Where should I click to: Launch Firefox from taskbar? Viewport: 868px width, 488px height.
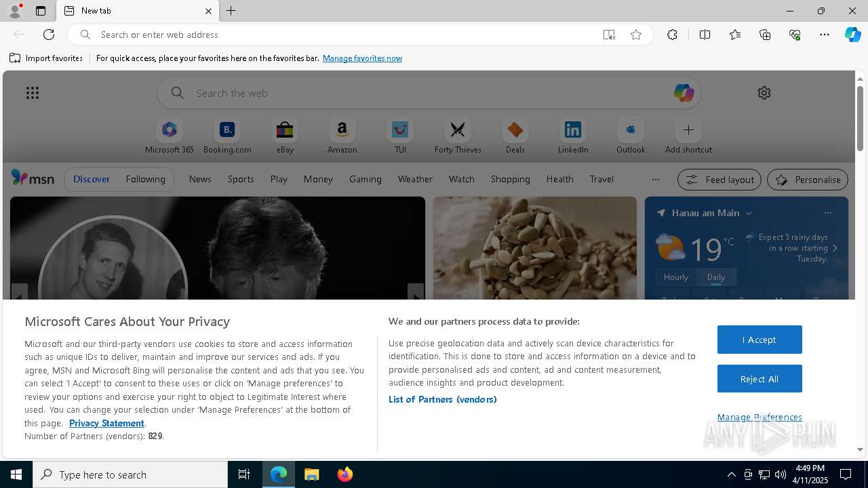pyautogui.click(x=345, y=474)
